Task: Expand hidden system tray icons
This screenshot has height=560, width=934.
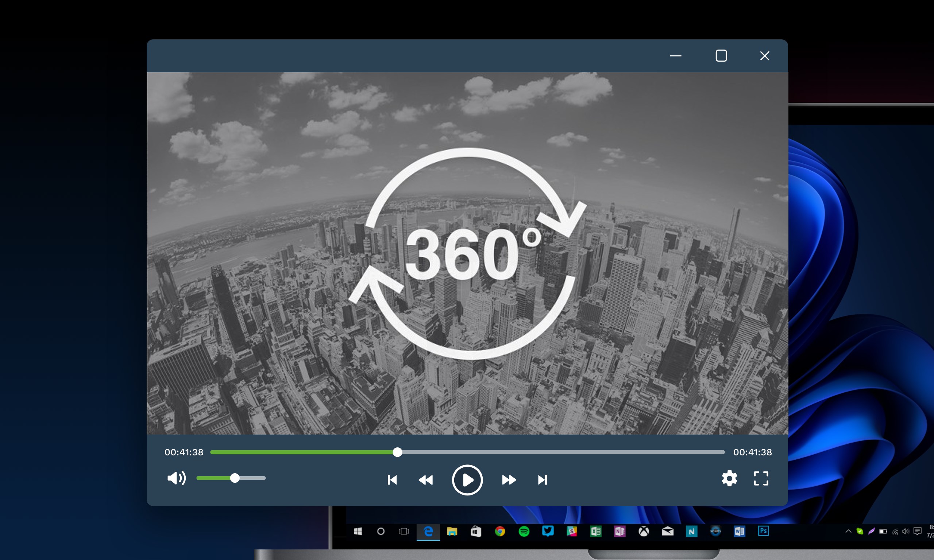Action: (x=849, y=530)
